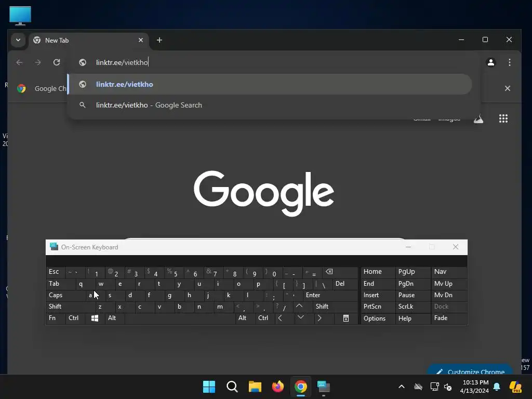Select the linktr.ee/vietkho URL suggestion
The width and height of the screenshot is (532, 399).
270,84
